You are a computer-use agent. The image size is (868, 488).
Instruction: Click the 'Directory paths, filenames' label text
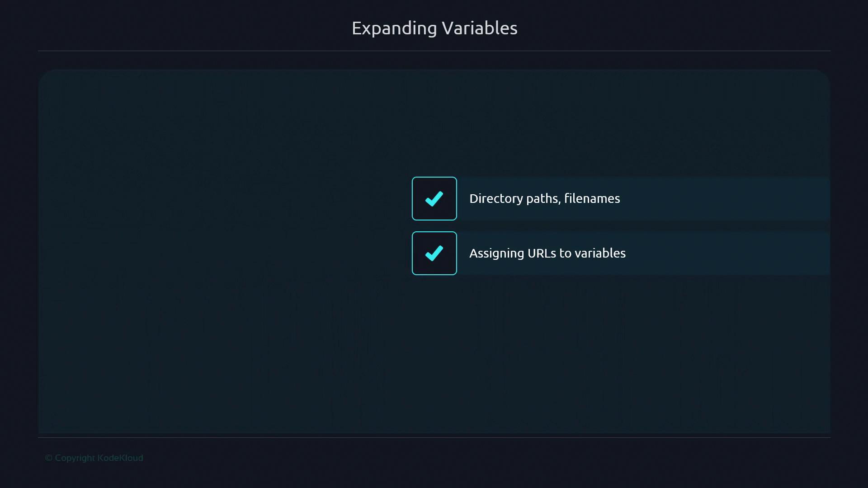[544, 198]
